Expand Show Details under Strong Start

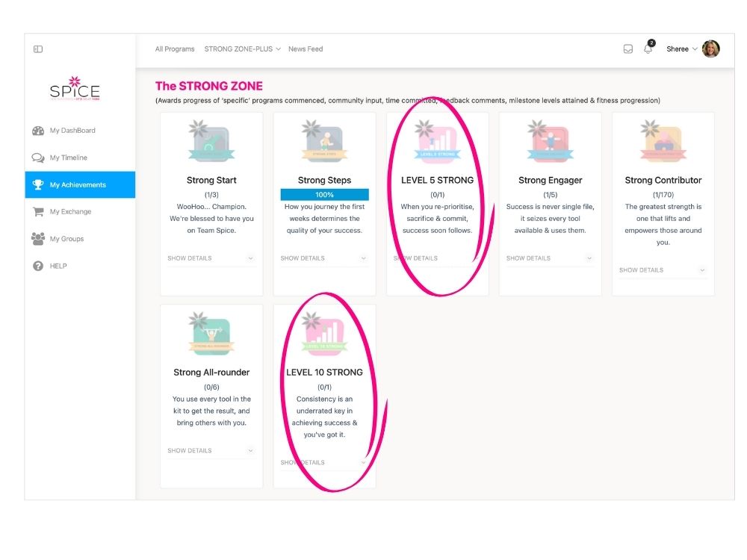click(211, 258)
